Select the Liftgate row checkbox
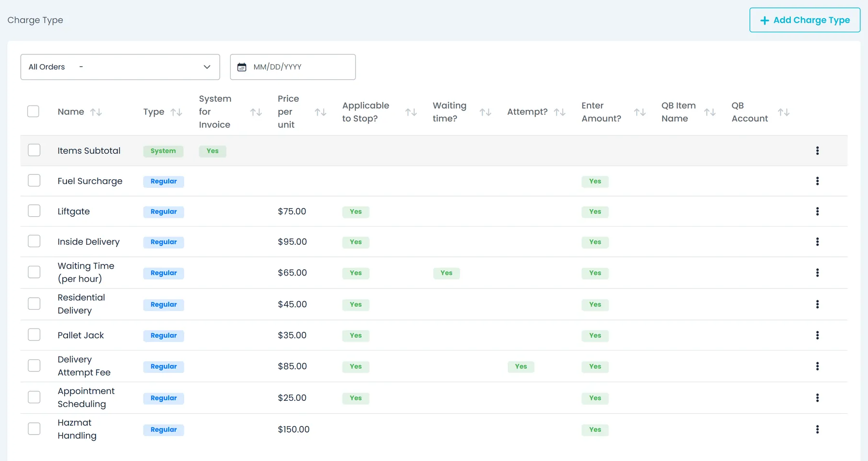The width and height of the screenshot is (868, 461). click(x=34, y=211)
